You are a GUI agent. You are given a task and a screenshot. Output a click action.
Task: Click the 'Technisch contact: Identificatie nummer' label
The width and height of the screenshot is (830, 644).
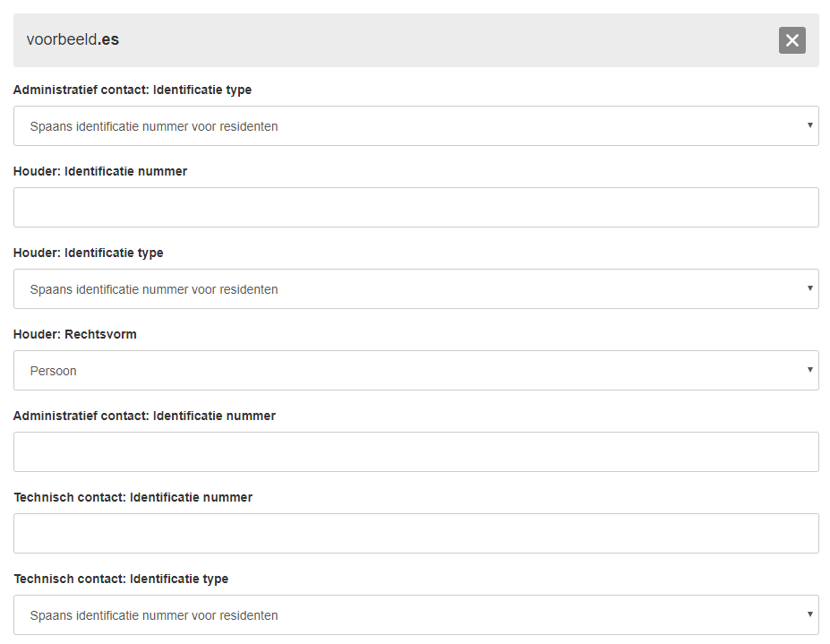click(x=133, y=497)
